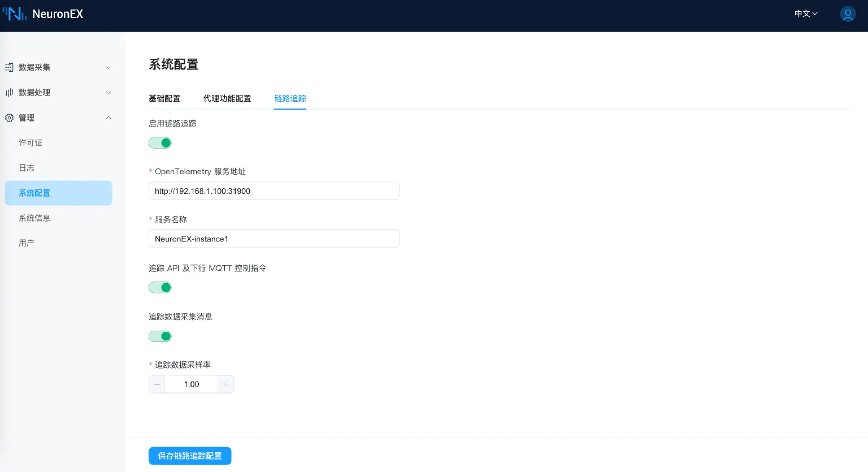Disable the 追踪数据采集消息 toggle

tap(160, 336)
